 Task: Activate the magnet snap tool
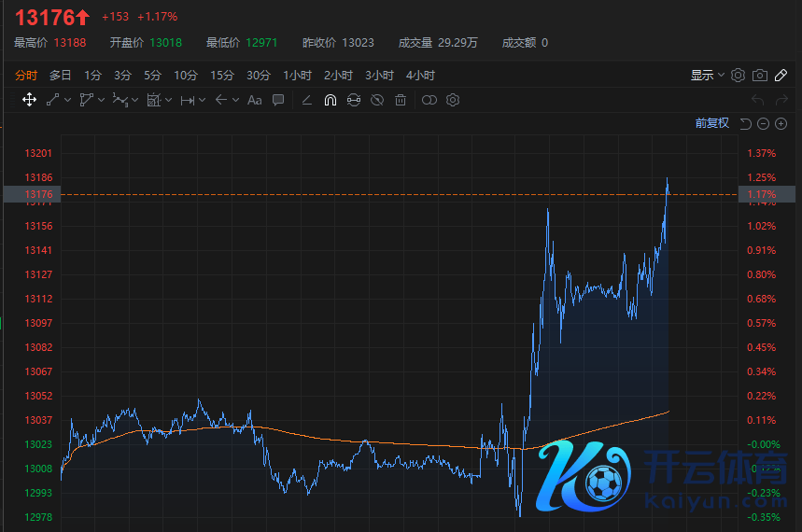pos(330,100)
